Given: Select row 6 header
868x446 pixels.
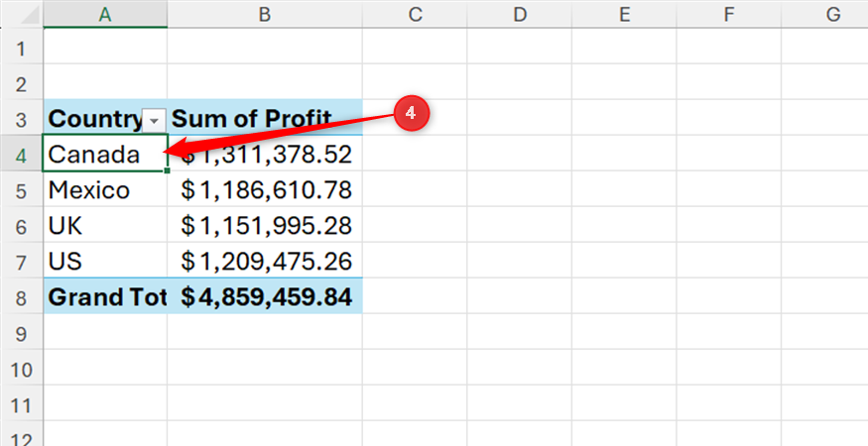Looking at the screenshot, I should (x=21, y=225).
